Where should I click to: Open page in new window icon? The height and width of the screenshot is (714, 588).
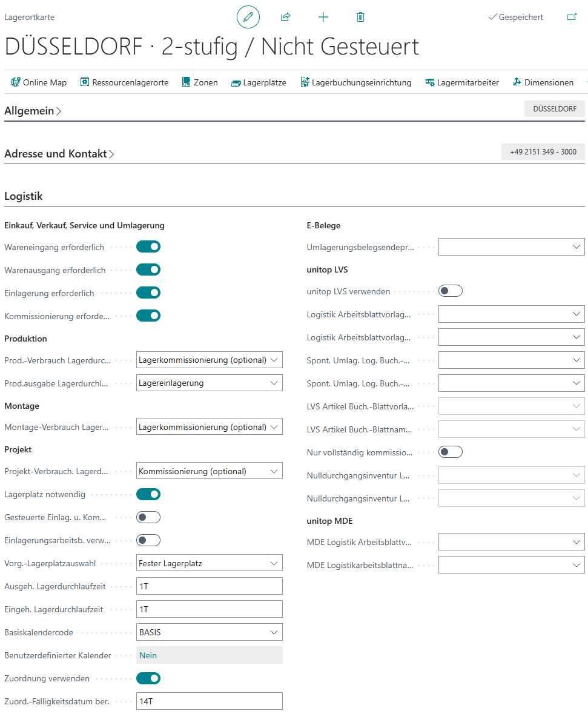pyautogui.click(x=572, y=17)
